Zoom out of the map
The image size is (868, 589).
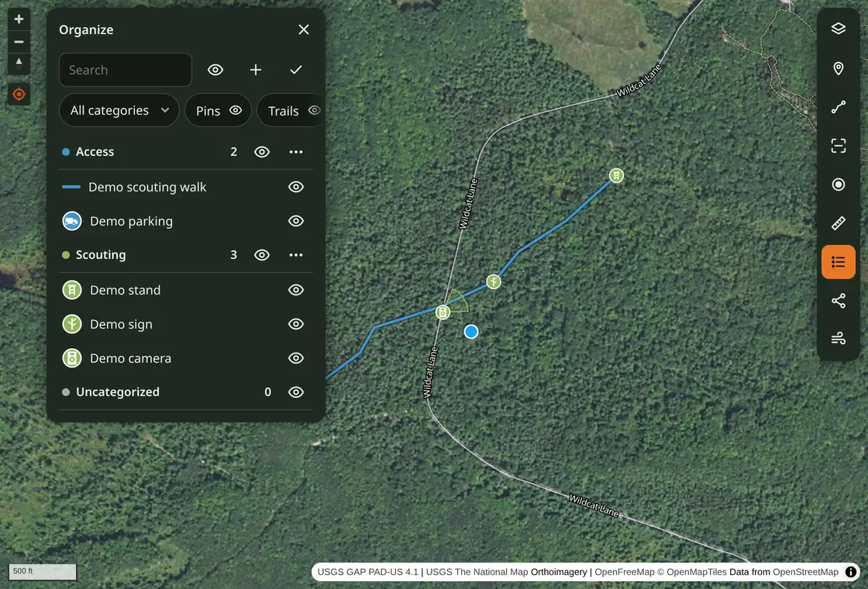(19, 42)
